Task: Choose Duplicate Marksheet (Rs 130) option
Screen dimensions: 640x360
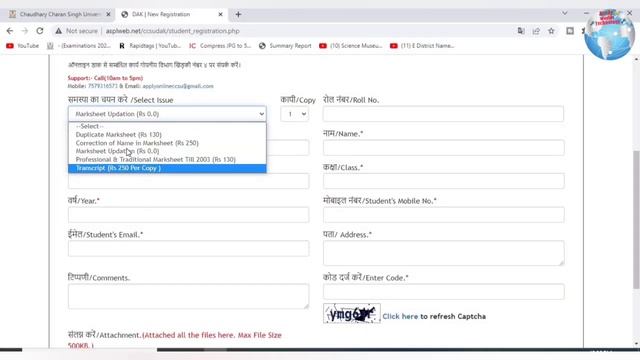Action: (167, 134)
